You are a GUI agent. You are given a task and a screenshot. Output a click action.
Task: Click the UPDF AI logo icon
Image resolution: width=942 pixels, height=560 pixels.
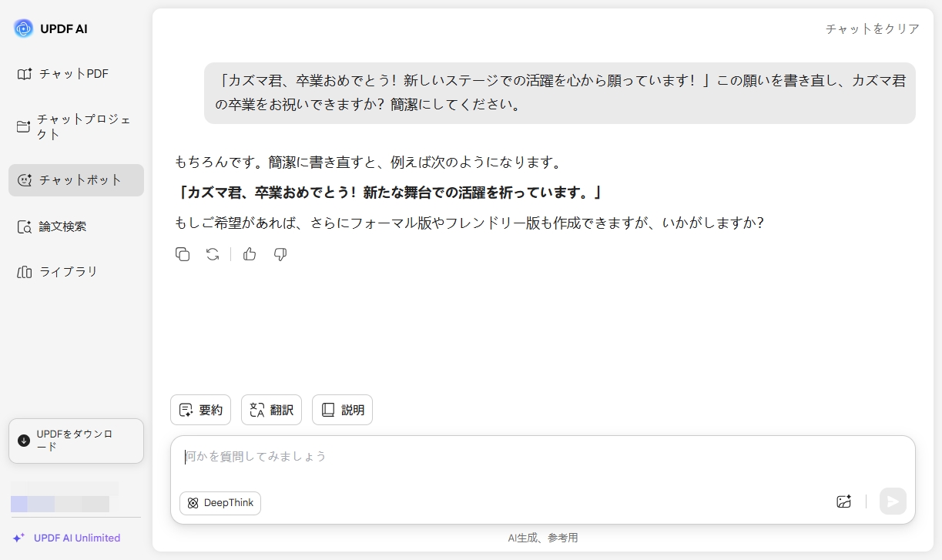click(x=24, y=29)
